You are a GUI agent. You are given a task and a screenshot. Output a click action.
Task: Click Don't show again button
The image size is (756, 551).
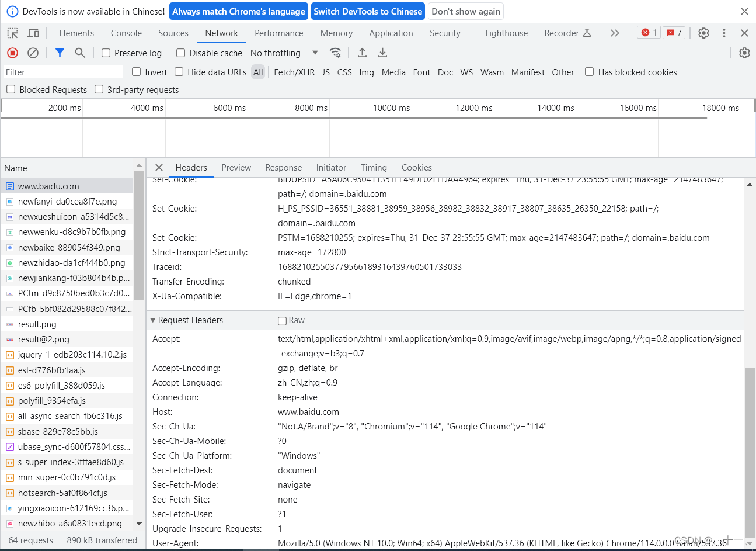466,12
